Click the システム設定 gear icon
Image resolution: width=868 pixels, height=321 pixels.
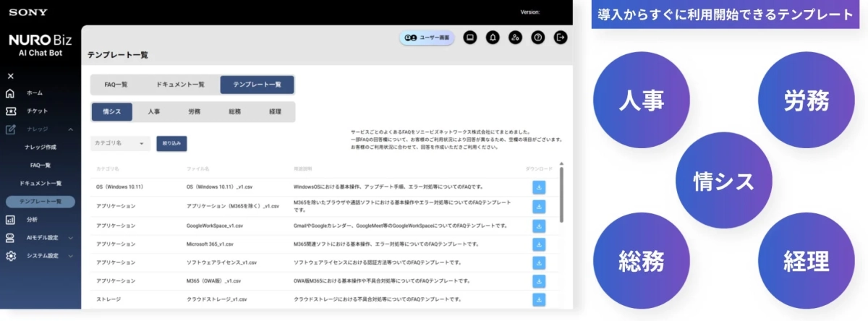(10, 256)
